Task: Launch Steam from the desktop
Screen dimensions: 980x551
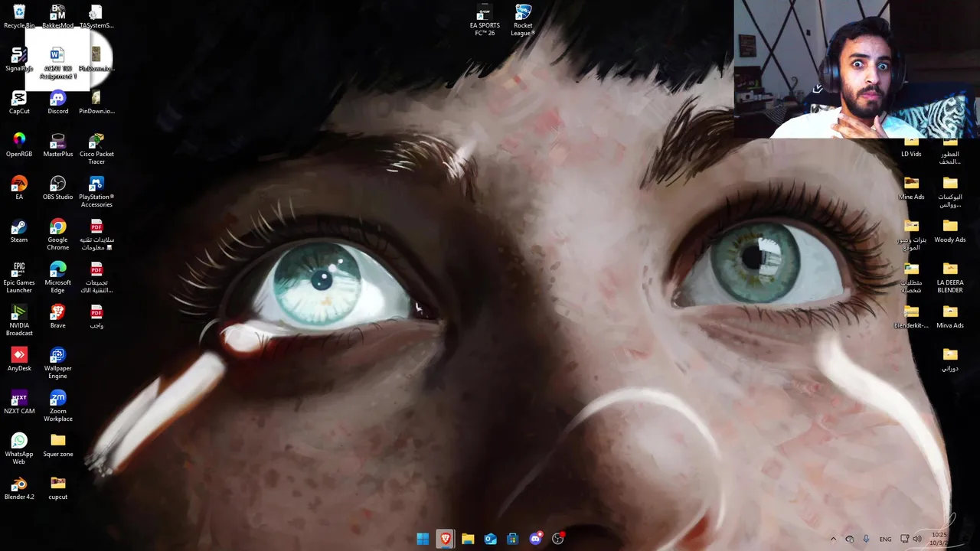Action: click(19, 230)
